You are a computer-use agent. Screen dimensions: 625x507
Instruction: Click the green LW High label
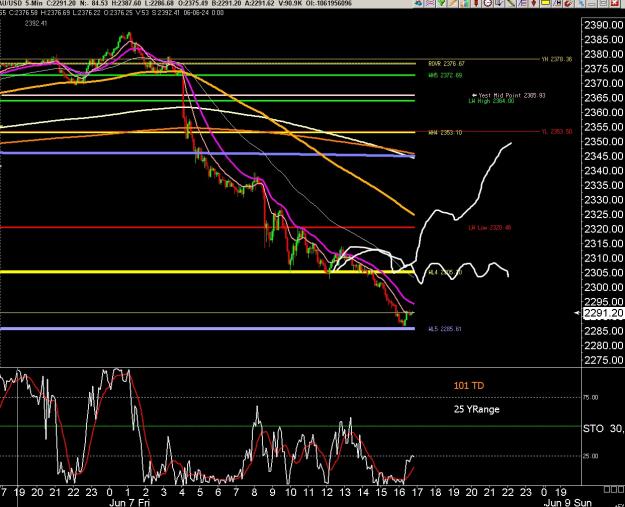(x=491, y=101)
